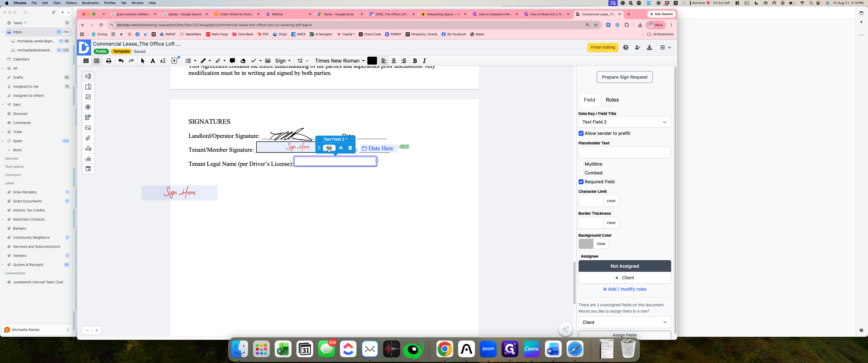Expand the pen drawing tool dropdown arrow
Viewport: 868px width, 363px height.
pos(210,61)
